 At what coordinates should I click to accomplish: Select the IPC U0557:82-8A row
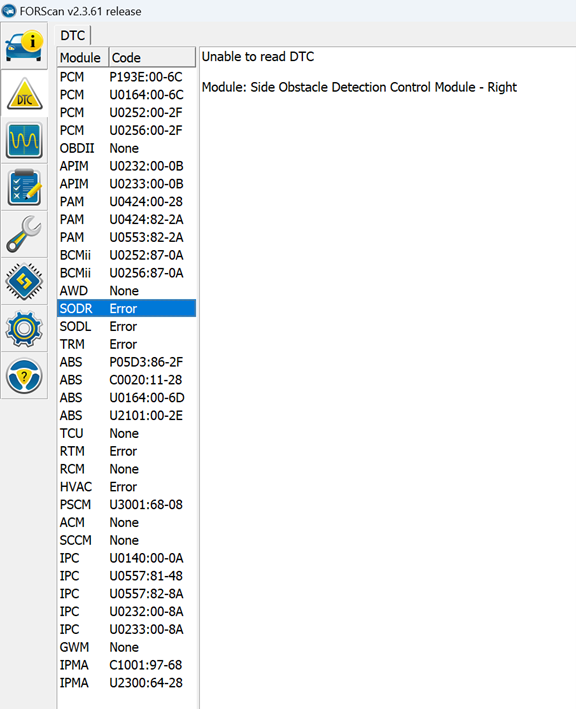(127, 594)
